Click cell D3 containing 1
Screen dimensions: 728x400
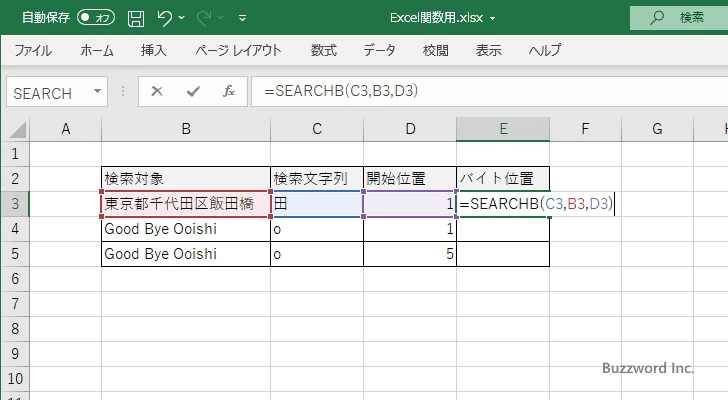pyautogui.click(x=410, y=204)
